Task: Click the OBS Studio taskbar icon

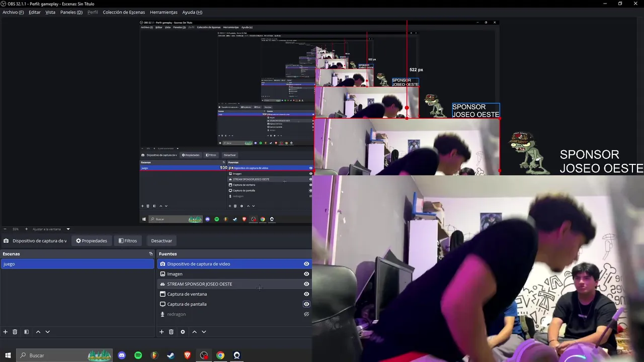Action: [204, 355]
